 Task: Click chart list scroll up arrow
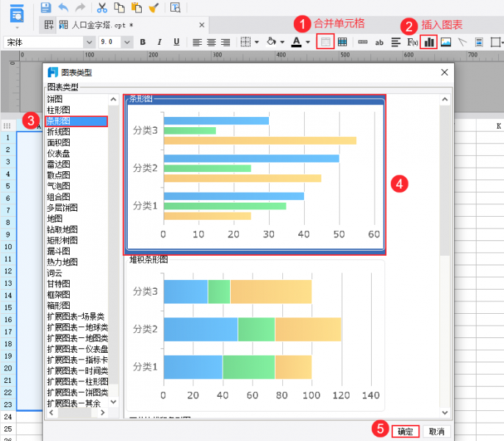point(113,99)
